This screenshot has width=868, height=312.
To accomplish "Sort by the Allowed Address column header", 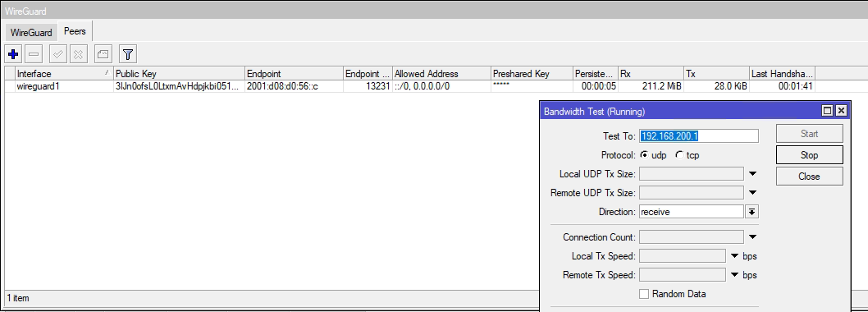I will click(441, 74).
